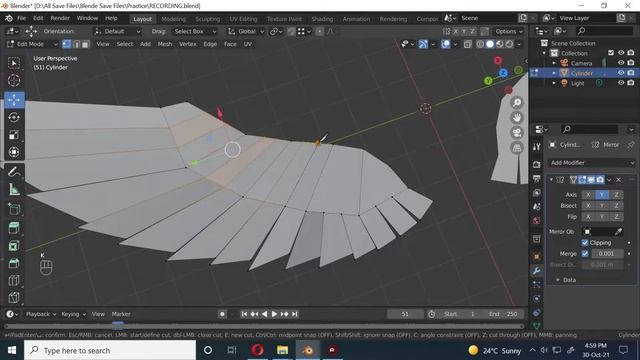Open the Add Modifier dropdown

click(591, 163)
